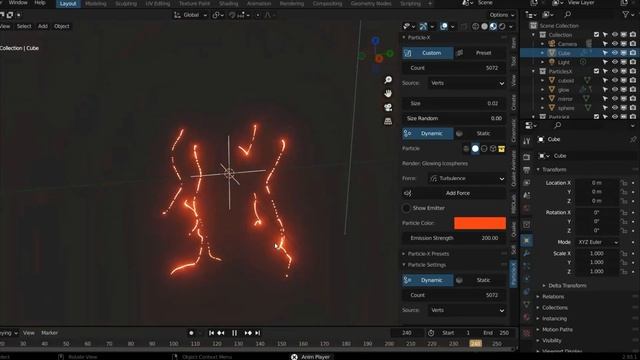Switch perspective with the orthographic grid icon

[x=388, y=121]
